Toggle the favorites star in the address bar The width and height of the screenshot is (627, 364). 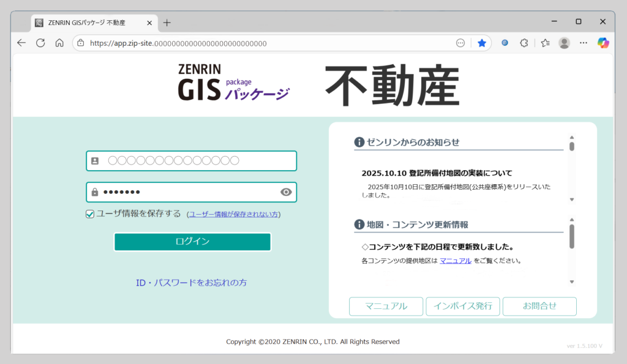pos(482,43)
